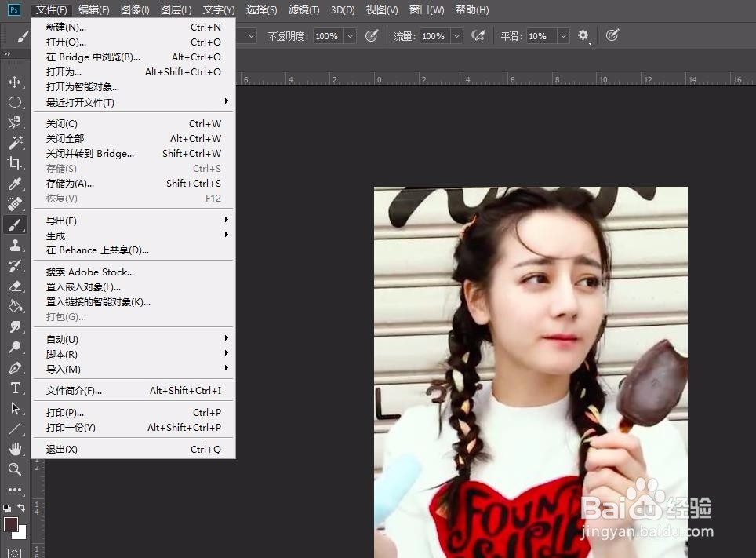Select the Zoom tool
This screenshot has width=756, height=558.
click(x=16, y=469)
